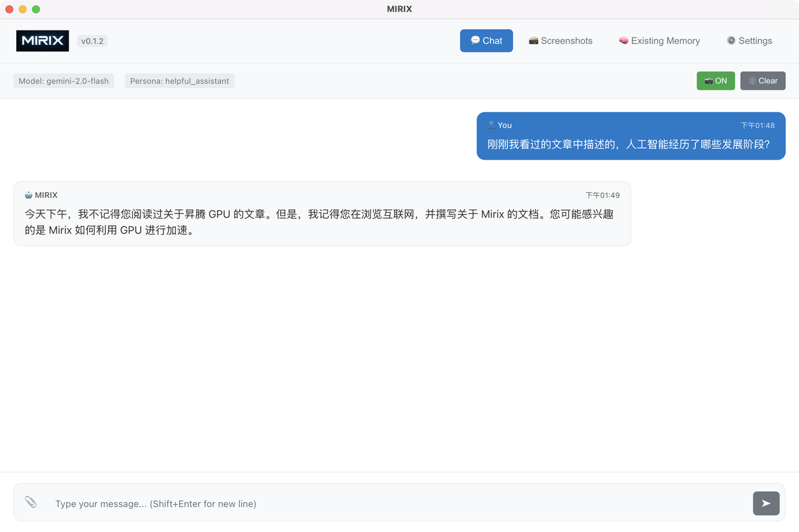Focus the message input field
The image size is (799, 532).
pyautogui.click(x=399, y=503)
